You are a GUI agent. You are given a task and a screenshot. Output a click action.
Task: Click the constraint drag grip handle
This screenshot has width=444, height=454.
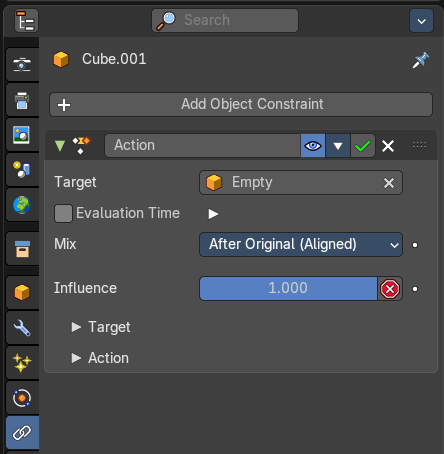click(x=419, y=145)
